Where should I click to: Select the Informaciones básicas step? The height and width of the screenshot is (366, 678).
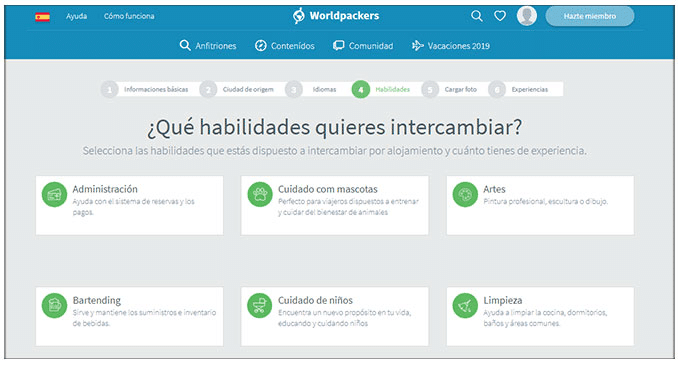[x=156, y=90]
